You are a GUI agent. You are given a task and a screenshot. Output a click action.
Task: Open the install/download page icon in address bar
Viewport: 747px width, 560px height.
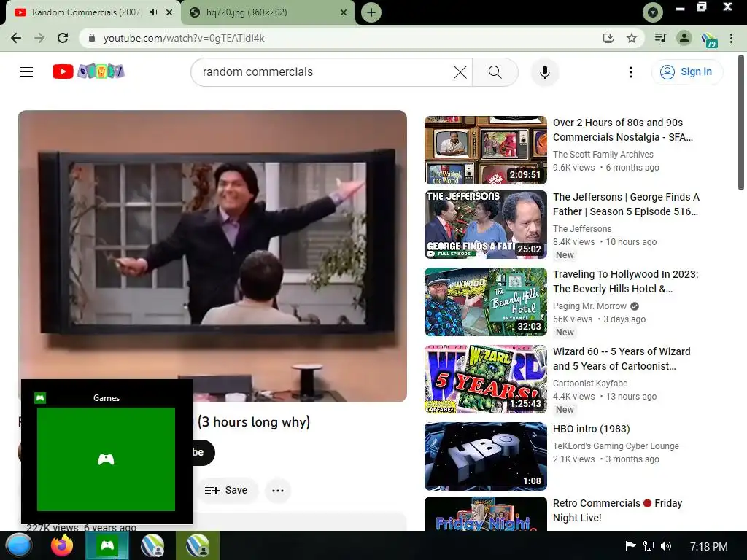(x=608, y=38)
